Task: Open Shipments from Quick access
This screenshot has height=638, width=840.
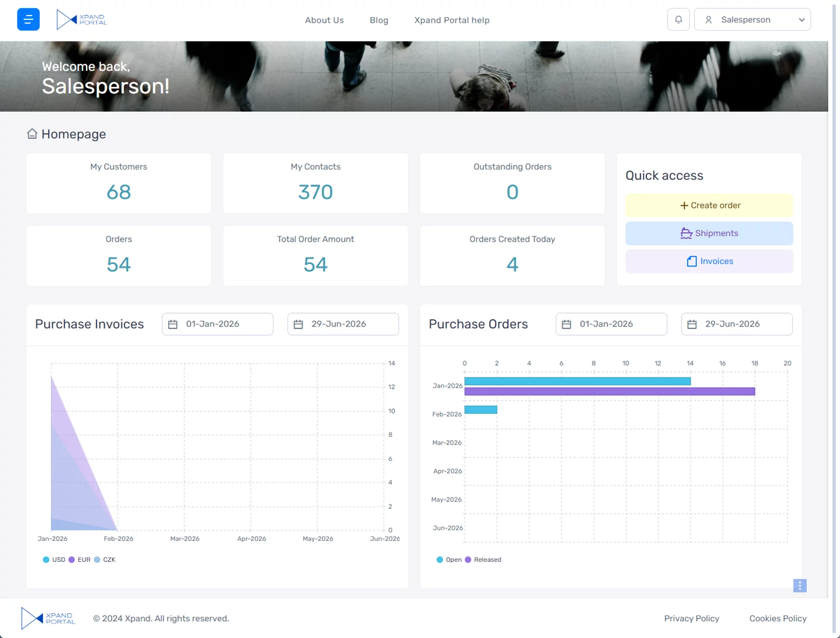Action: [x=709, y=233]
